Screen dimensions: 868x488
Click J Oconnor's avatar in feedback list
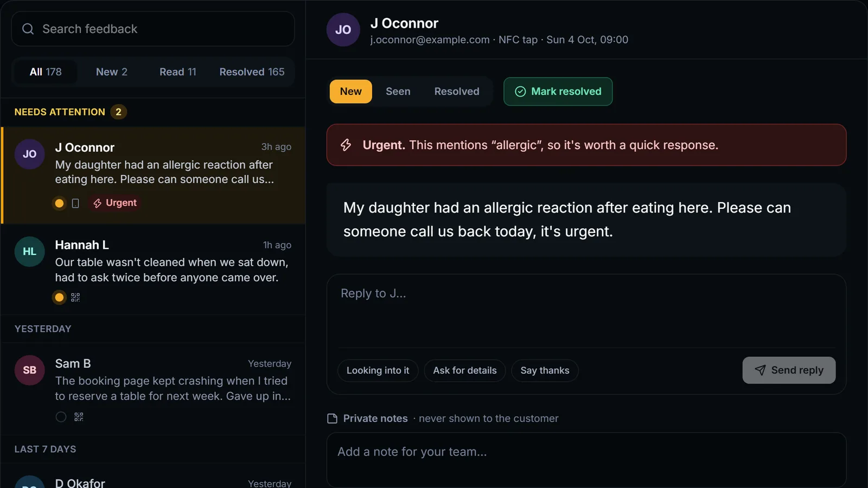coord(29,154)
